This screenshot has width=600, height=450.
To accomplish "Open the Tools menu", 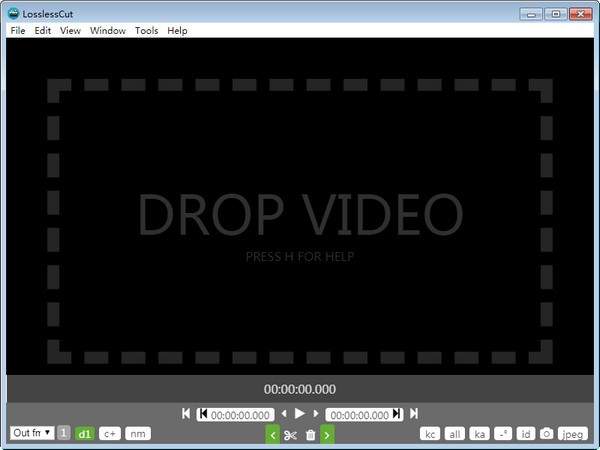I will point(146,31).
